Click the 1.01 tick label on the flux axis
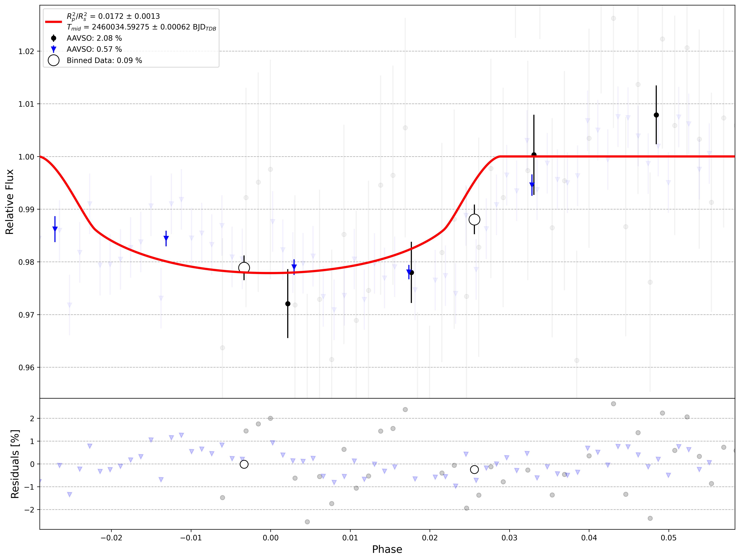 [27, 104]
